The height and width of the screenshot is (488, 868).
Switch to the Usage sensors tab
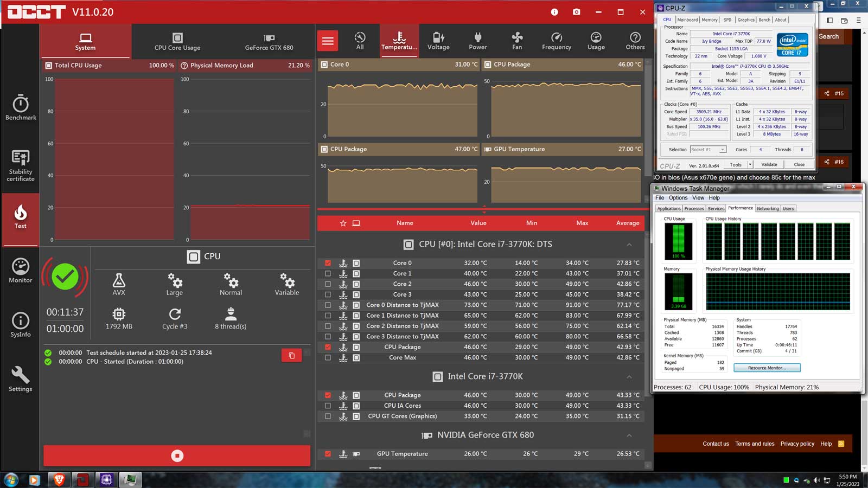pos(596,41)
